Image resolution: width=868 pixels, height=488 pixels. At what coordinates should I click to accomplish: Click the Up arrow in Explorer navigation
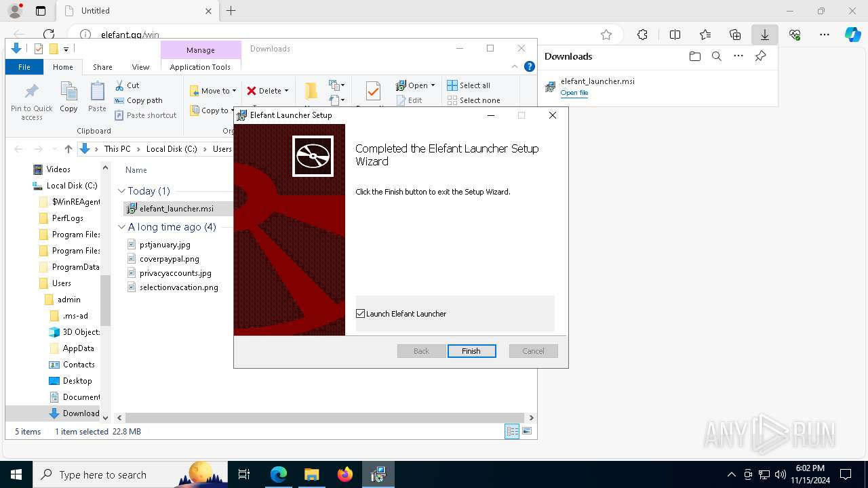[x=68, y=149]
